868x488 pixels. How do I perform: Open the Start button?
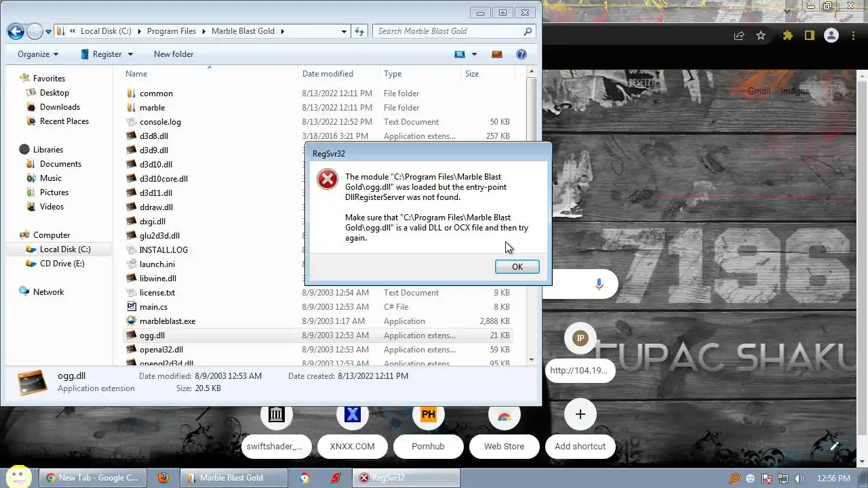pyautogui.click(x=19, y=476)
